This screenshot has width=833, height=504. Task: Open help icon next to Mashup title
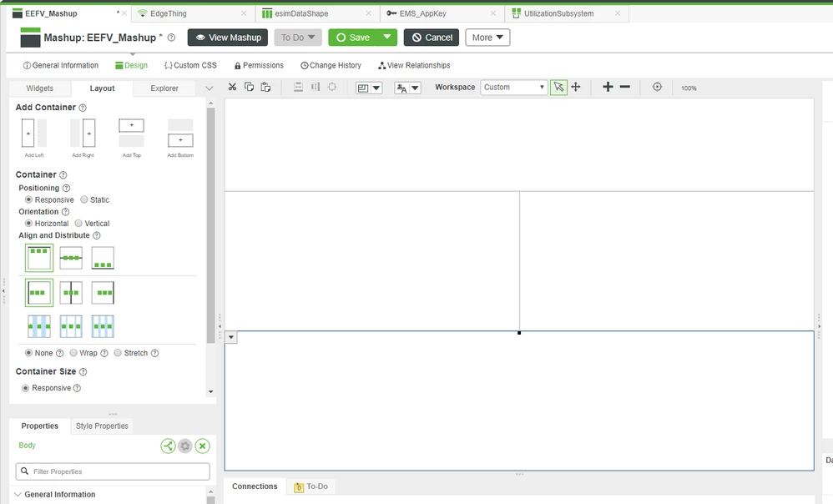(172, 38)
